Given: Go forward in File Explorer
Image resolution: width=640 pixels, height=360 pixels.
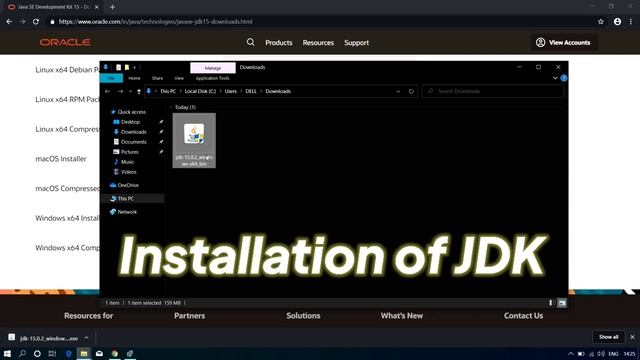Looking at the screenshot, I should (x=120, y=91).
